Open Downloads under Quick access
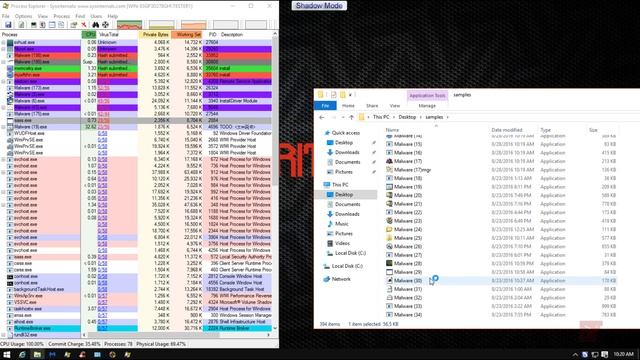Image resolution: width=640 pixels, height=360 pixels. tap(347, 152)
